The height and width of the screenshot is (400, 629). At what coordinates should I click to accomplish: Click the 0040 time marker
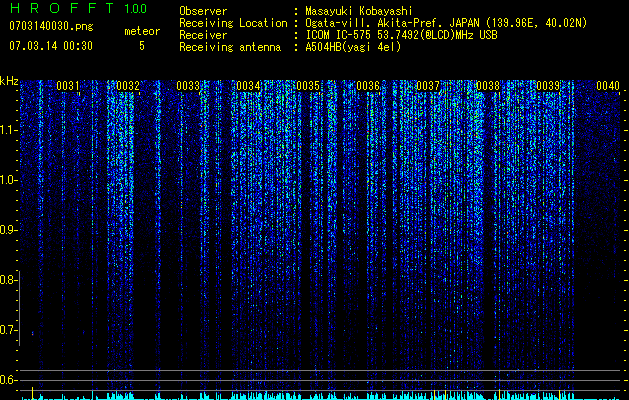[608, 86]
